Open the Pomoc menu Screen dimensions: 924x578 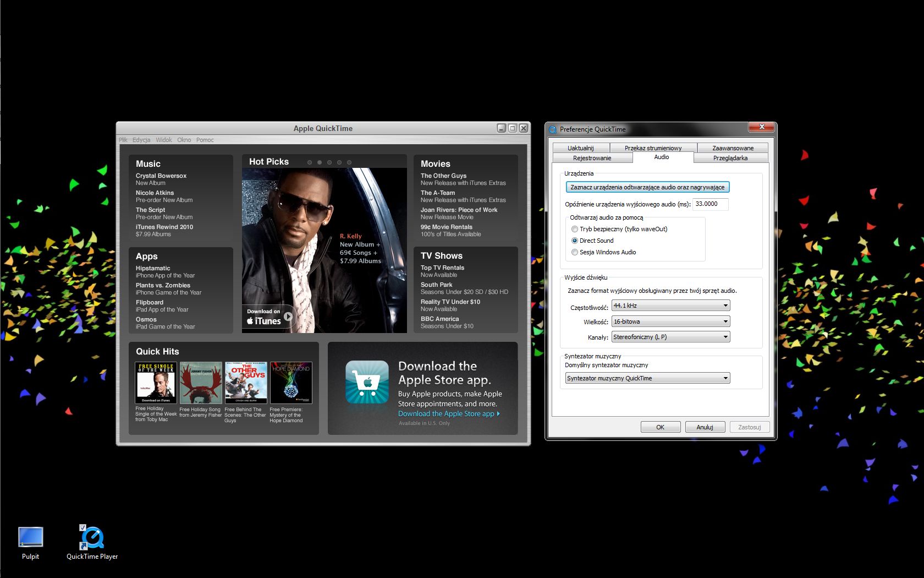(205, 140)
